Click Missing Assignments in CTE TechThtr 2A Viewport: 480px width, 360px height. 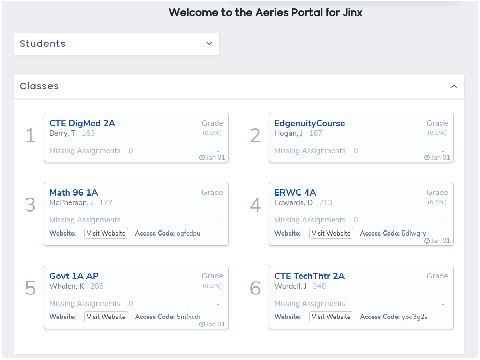310,303
